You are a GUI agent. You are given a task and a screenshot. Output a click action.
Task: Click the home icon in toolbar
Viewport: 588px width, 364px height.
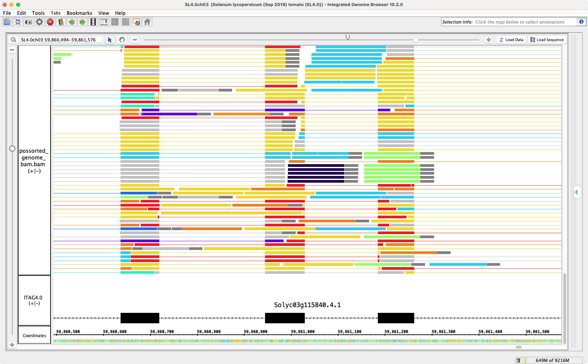click(x=147, y=22)
